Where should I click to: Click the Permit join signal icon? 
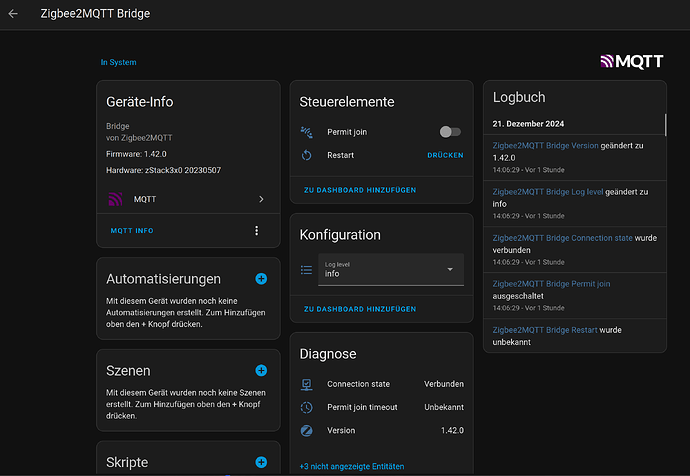307,132
